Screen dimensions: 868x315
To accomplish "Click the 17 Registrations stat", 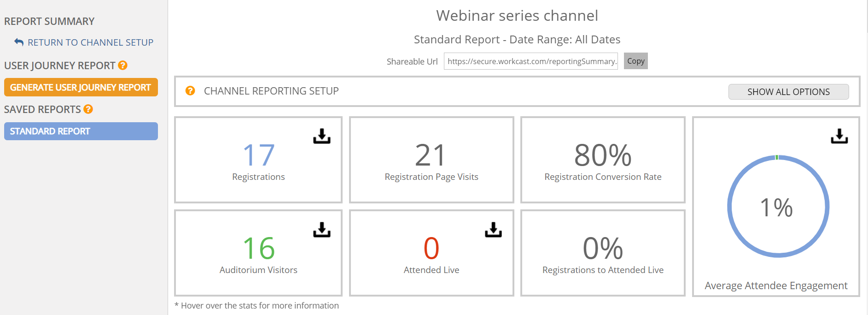I will point(258,160).
